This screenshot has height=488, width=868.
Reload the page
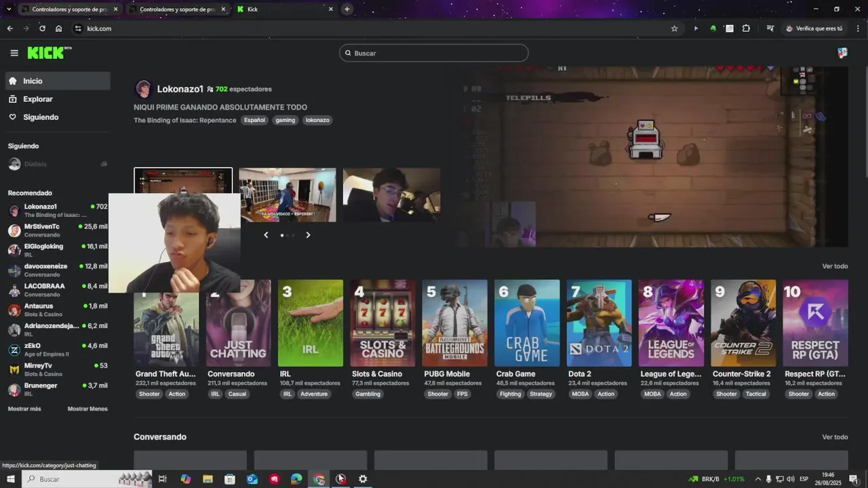coord(42,28)
